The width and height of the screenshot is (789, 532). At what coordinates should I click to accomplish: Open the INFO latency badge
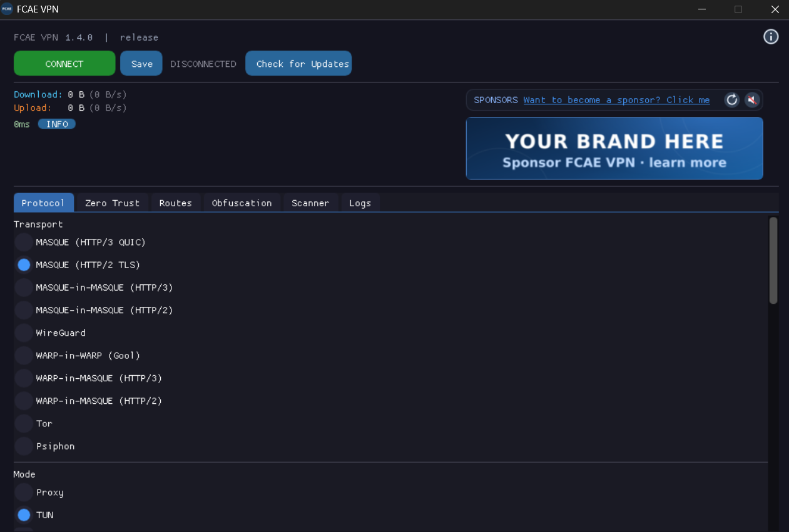point(57,124)
